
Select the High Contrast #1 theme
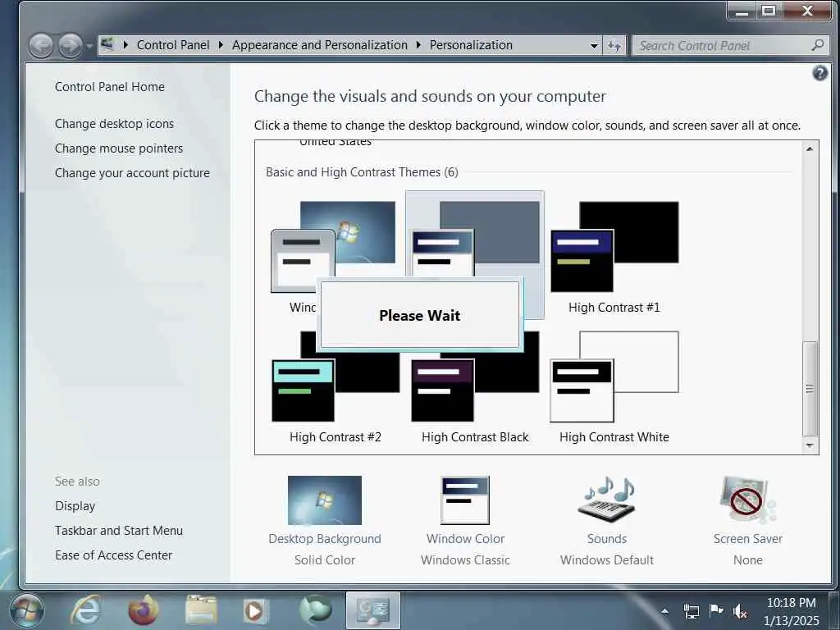(x=614, y=257)
